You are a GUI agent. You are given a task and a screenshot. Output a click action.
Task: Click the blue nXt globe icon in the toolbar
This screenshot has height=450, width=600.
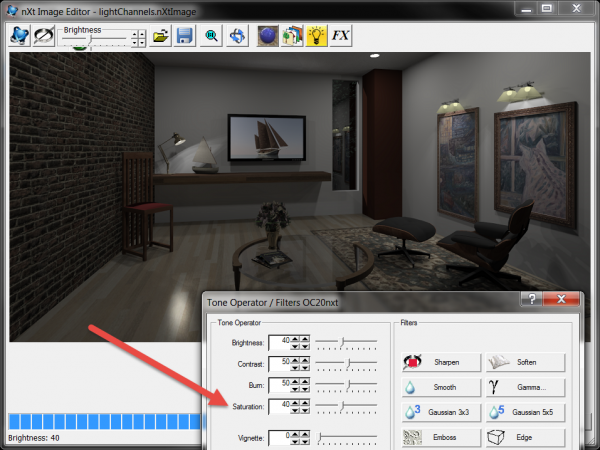(x=20, y=36)
